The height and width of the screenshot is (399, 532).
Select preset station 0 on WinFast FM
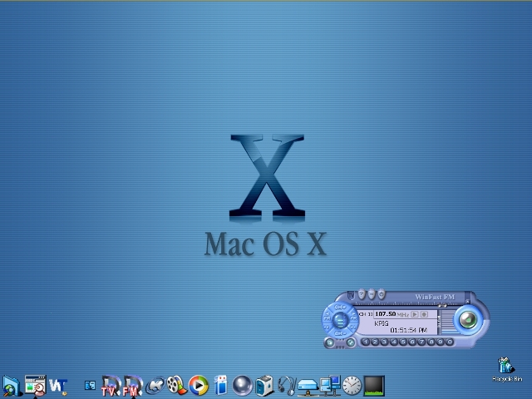[450, 342]
